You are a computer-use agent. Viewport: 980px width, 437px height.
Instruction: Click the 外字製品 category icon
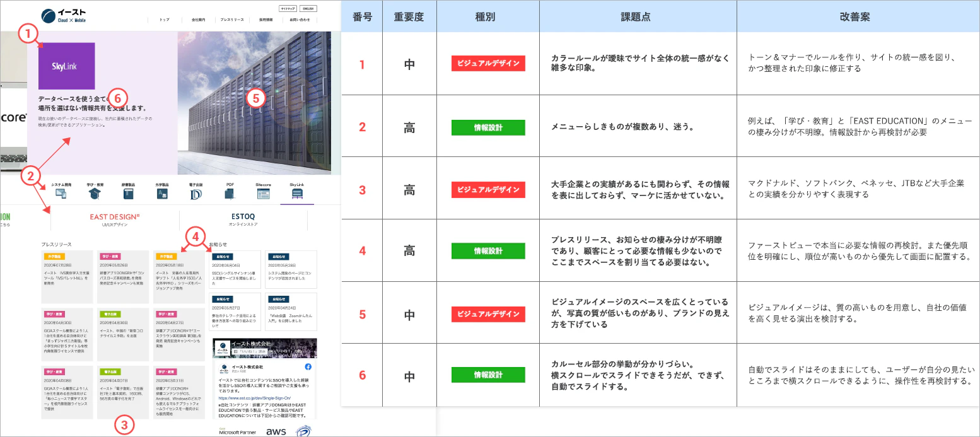pos(162,195)
